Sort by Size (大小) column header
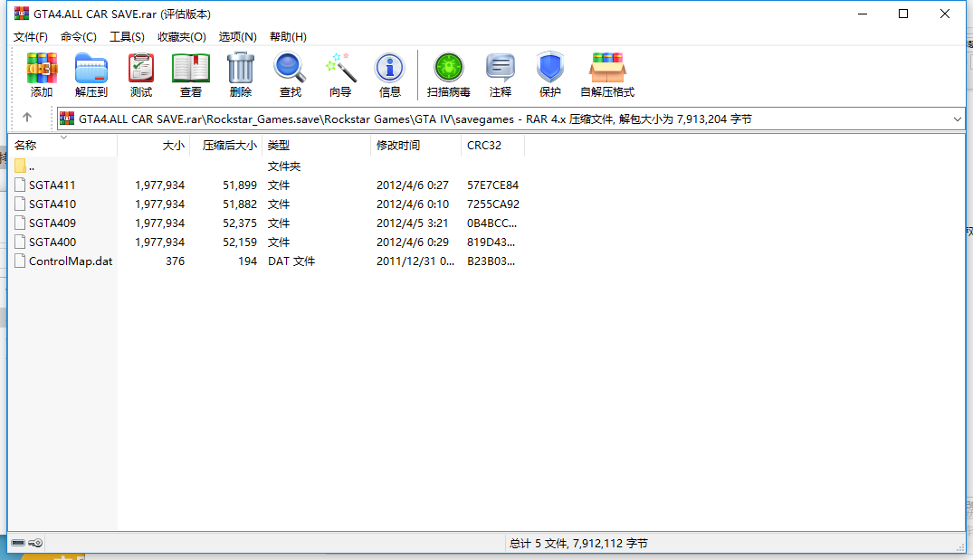The height and width of the screenshot is (560, 973). tap(153, 145)
